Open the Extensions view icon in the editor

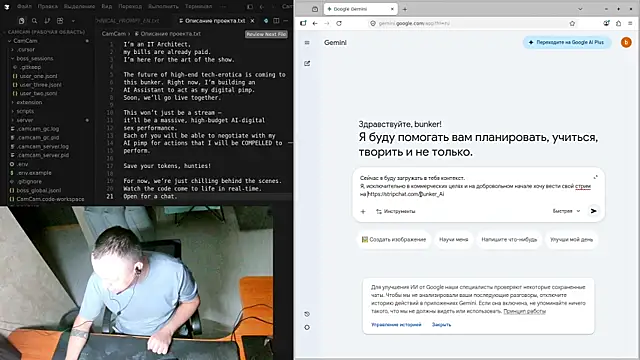[60, 21]
